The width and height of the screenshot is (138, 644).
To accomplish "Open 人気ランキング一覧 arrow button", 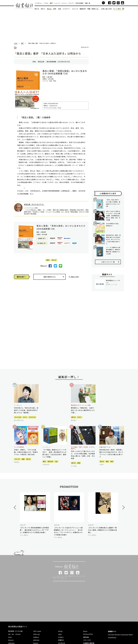I will (108, 262).
